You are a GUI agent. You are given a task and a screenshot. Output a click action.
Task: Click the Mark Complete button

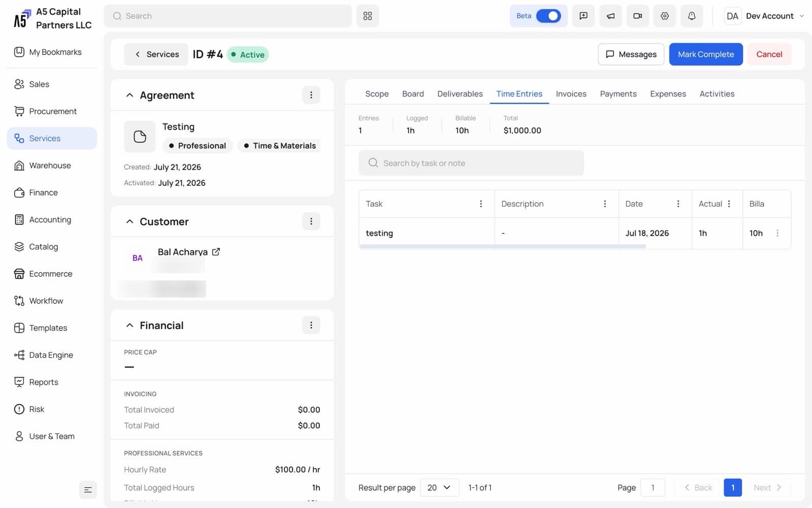[705, 54]
